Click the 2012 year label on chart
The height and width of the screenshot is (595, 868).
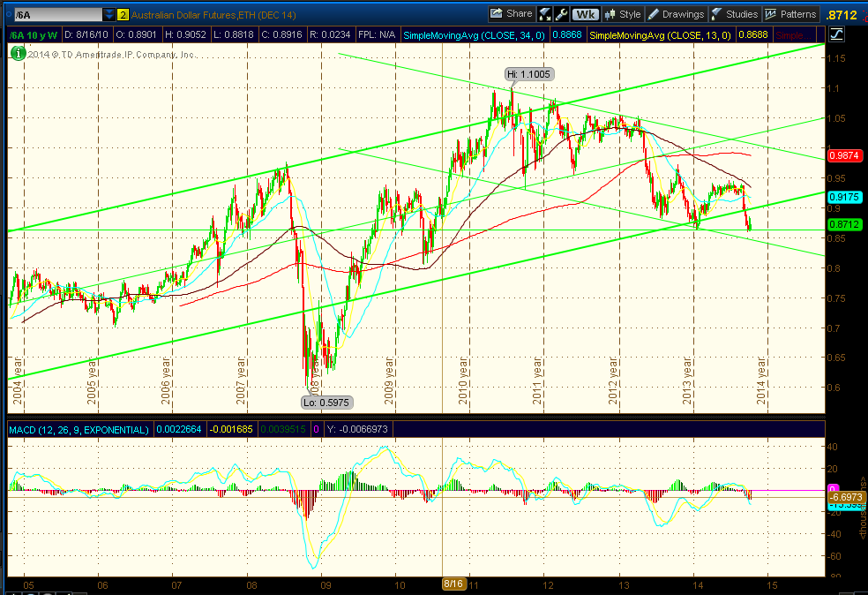613,380
